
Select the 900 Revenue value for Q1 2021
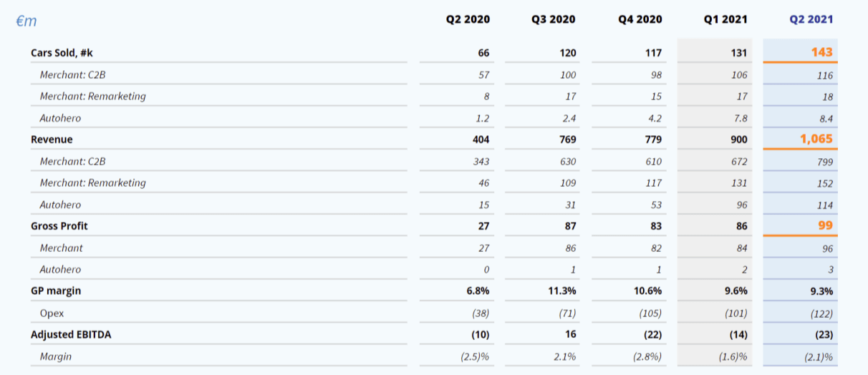737,140
